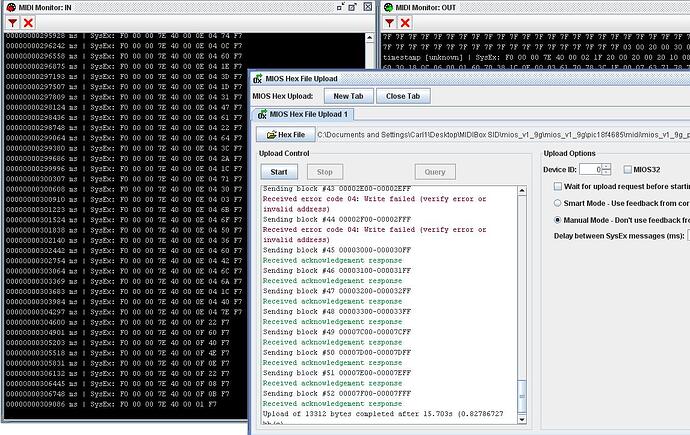The height and width of the screenshot is (435, 690).
Task: Click the filter icon in MIDI Monitor IN
Action: click(13, 23)
